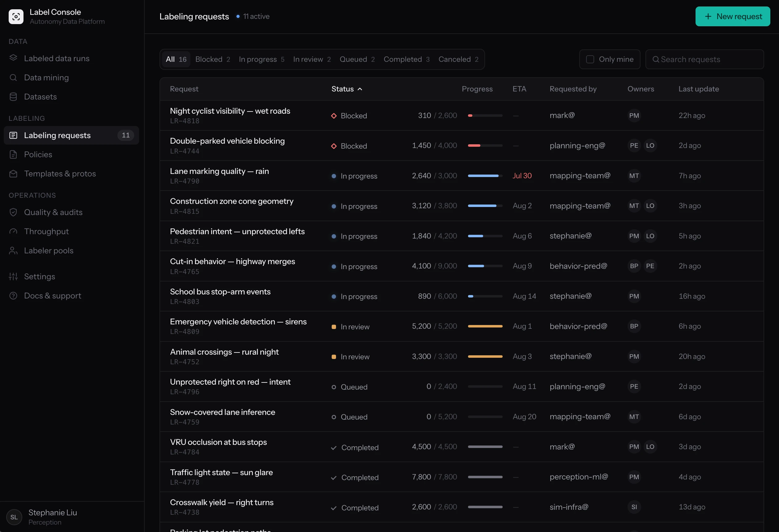Filter by Queued tab

357,59
